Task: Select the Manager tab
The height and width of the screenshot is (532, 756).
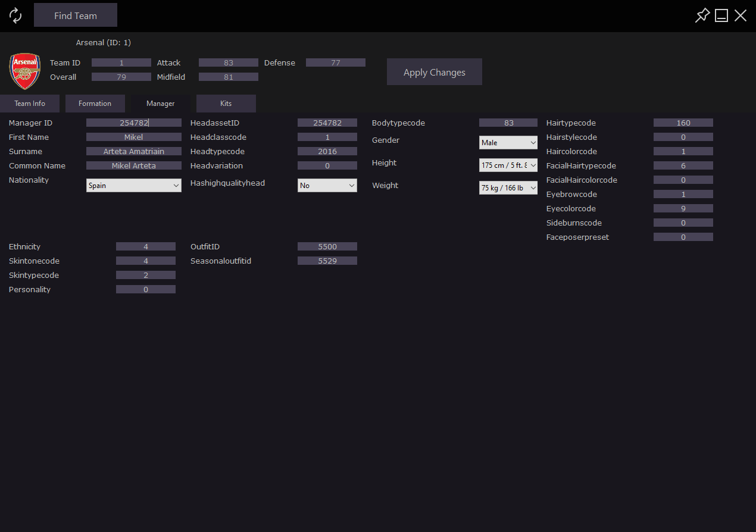Action: click(x=161, y=104)
